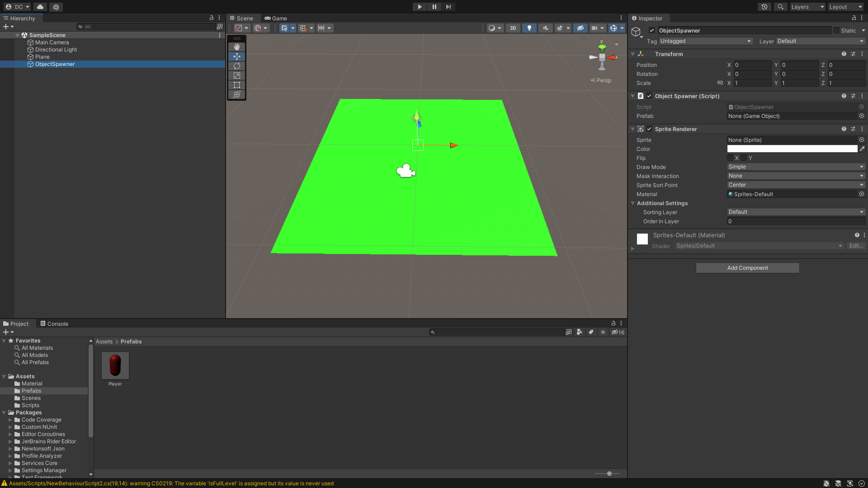Disable the Sprite Renderer component checkbox
The width and height of the screenshot is (868, 488).
(x=649, y=129)
